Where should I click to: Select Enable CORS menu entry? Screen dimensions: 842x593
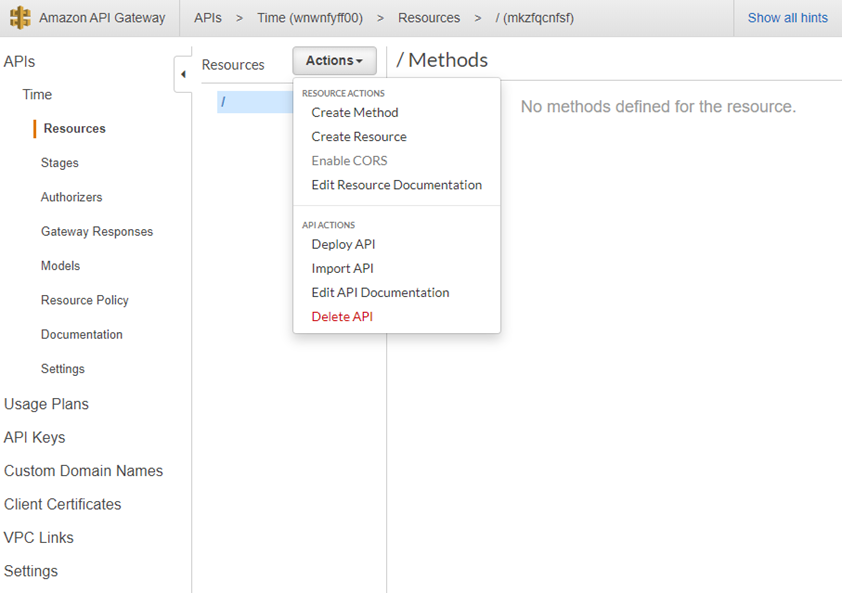pyautogui.click(x=349, y=161)
